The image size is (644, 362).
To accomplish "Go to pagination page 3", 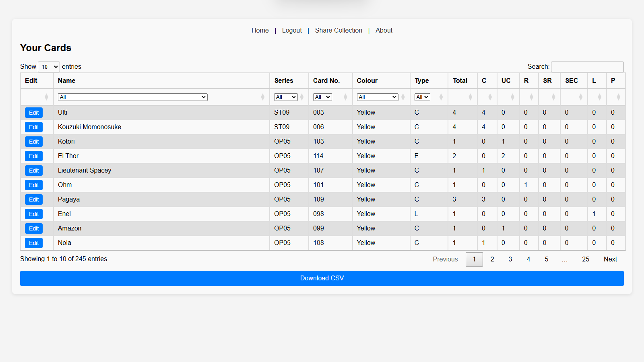I will [x=510, y=259].
